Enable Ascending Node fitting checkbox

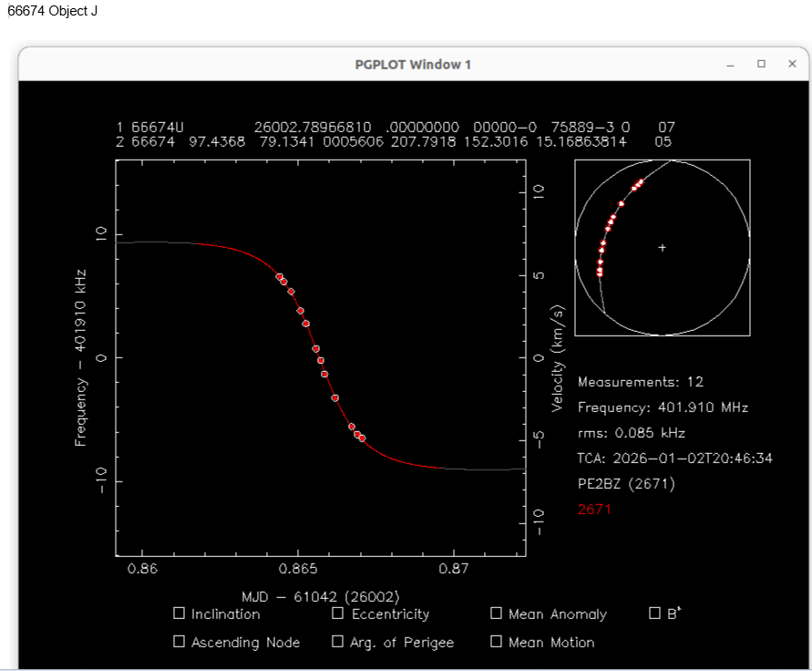179,642
